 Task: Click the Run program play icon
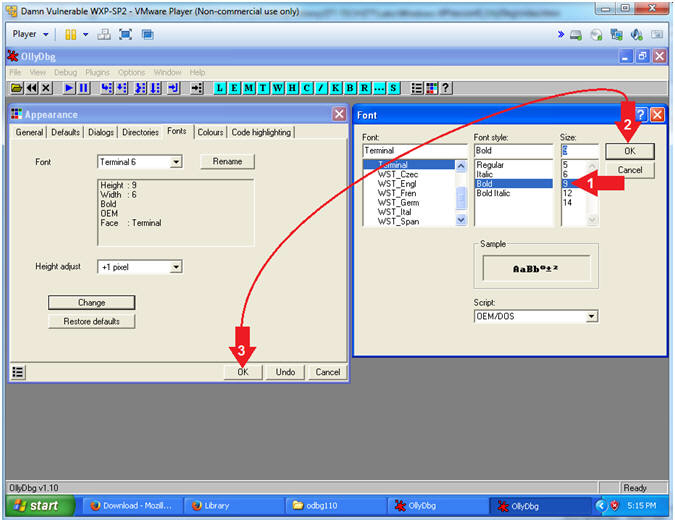(x=69, y=88)
